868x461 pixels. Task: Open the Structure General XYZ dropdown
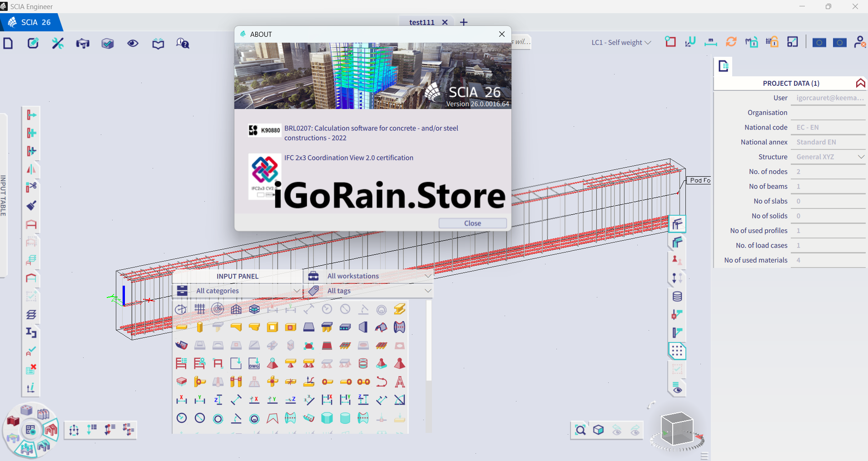pyautogui.click(x=828, y=157)
